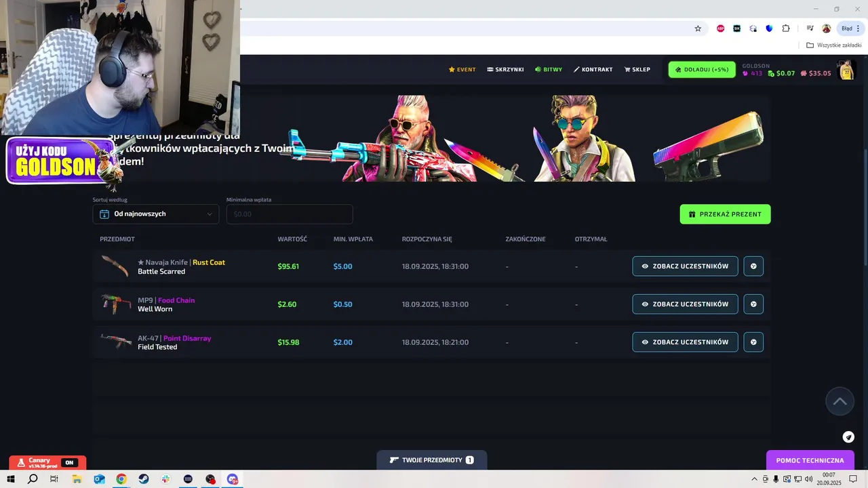The image size is (868, 488).
Task: Click the tray microphone icon
Action: click(776, 479)
